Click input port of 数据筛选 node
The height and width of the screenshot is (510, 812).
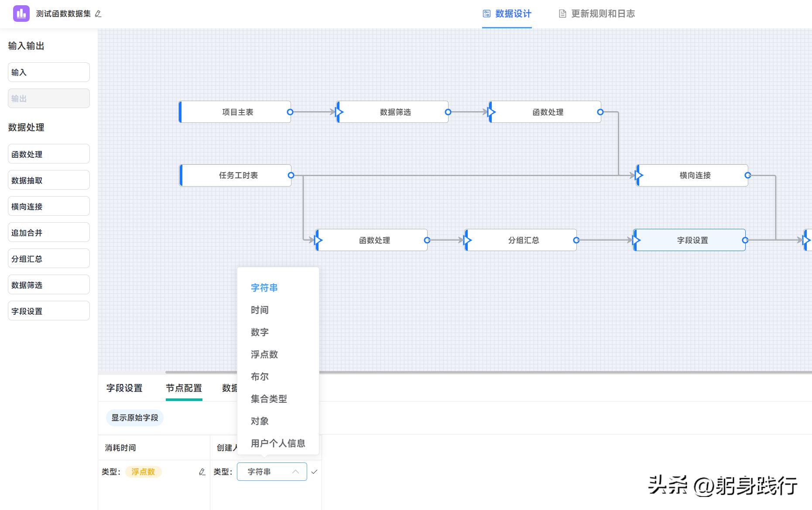coord(339,112)
